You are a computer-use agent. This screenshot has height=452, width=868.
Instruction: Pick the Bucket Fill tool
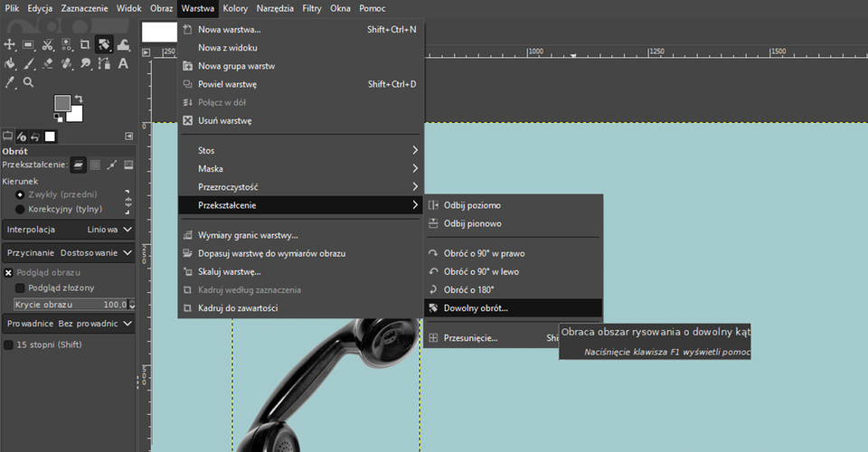10,63
